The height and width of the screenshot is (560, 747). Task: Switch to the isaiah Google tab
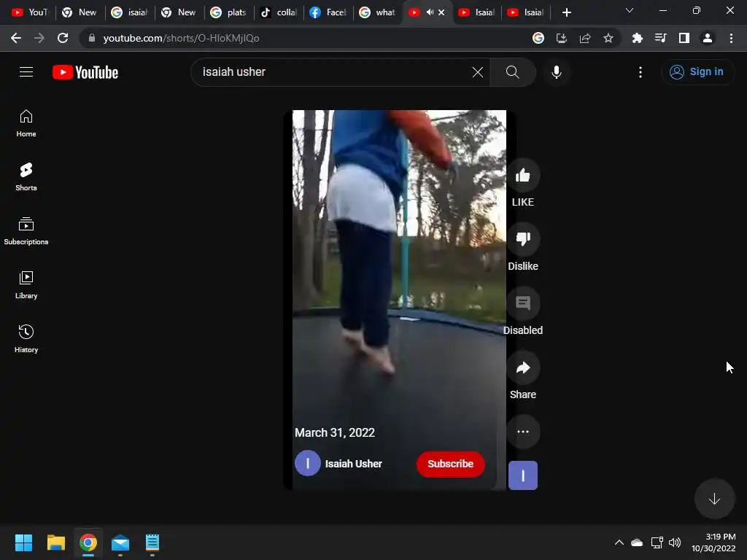pyautogui.click(x=129, y=12)
